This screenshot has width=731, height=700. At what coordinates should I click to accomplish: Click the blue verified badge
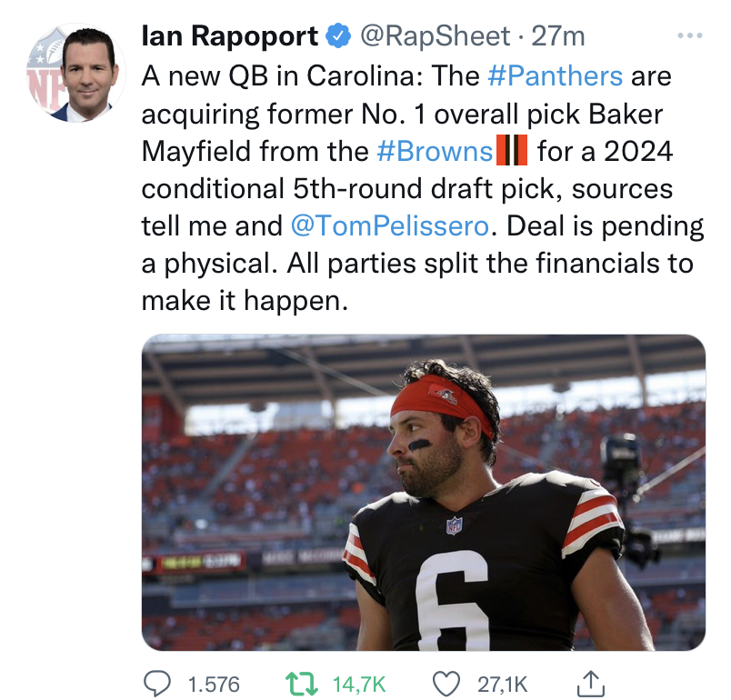click(x=338, y=35)
